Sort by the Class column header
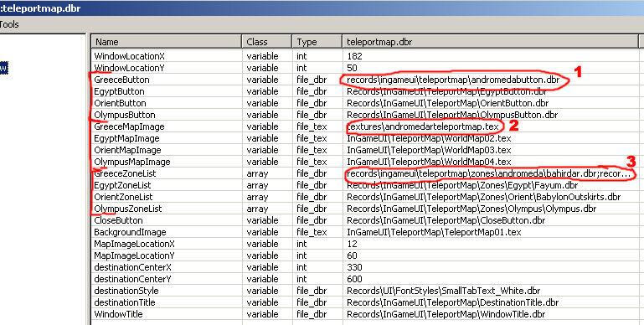The image size is (644, 325). coord(267,42)
